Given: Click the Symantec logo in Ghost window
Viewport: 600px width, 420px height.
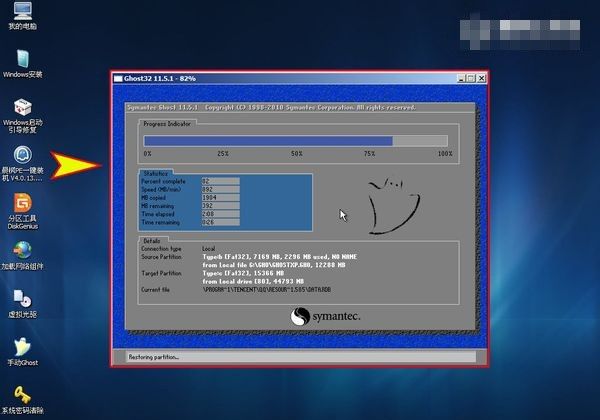Looking at the screenshot, I should pyautogui.click(x=325, y=316).
